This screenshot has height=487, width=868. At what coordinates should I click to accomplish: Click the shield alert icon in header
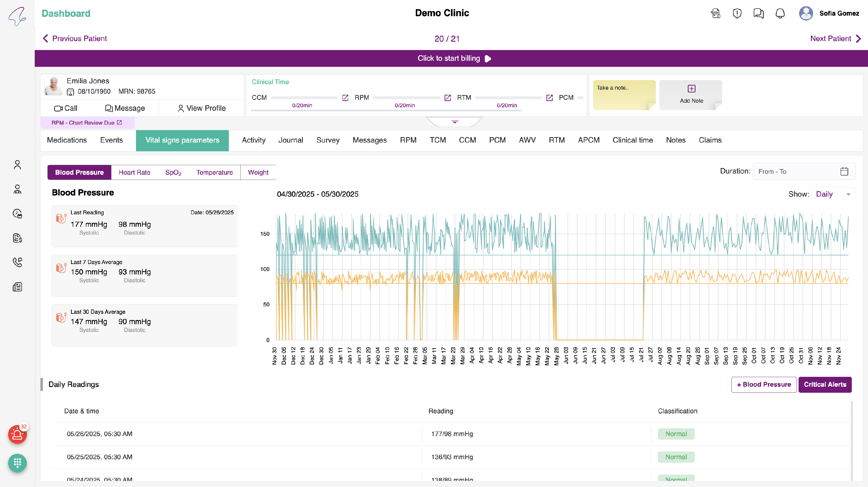point(737,14)
